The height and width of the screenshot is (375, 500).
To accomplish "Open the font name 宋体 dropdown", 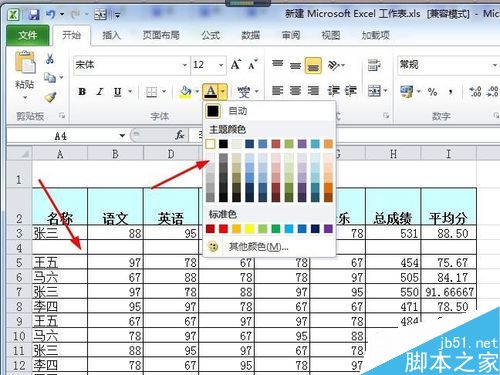I will click(184, 65).
